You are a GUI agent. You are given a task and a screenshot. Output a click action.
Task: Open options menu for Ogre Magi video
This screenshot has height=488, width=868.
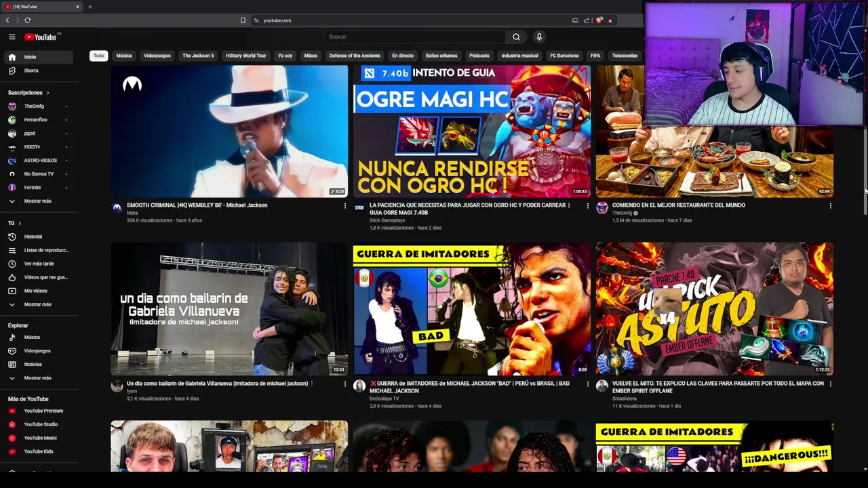tap(587, 205)
